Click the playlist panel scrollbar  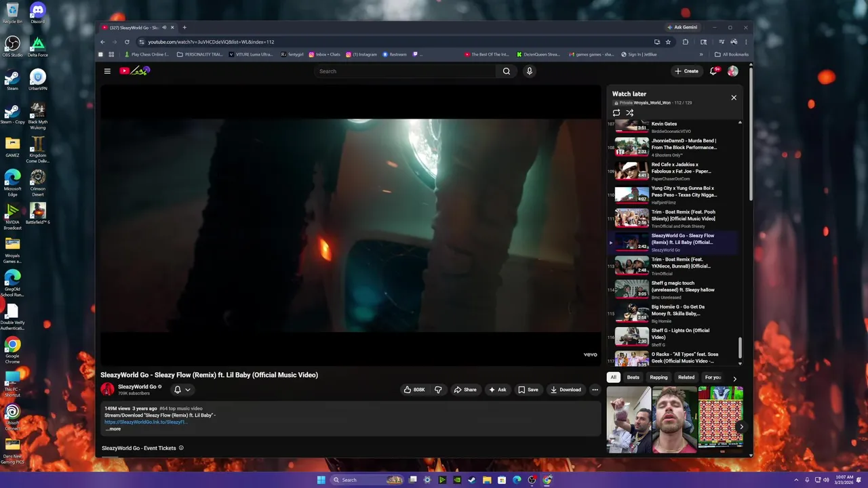pos(740,348)
